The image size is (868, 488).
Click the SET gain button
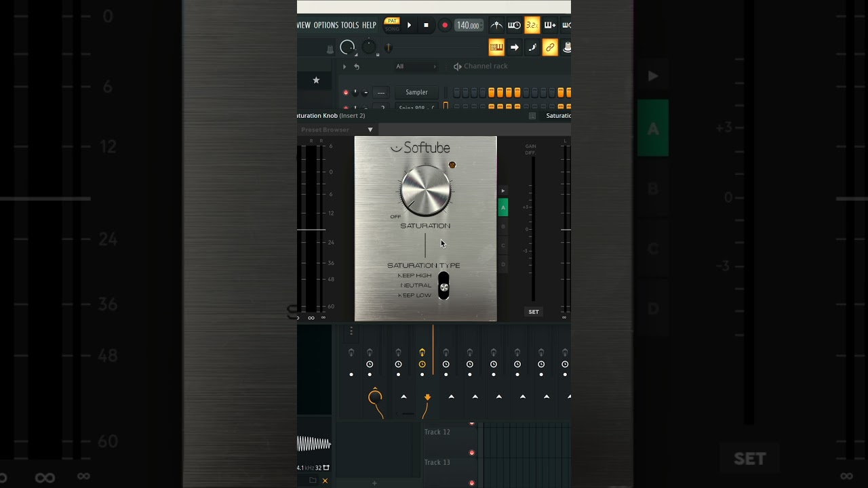[x=534, y=312]
